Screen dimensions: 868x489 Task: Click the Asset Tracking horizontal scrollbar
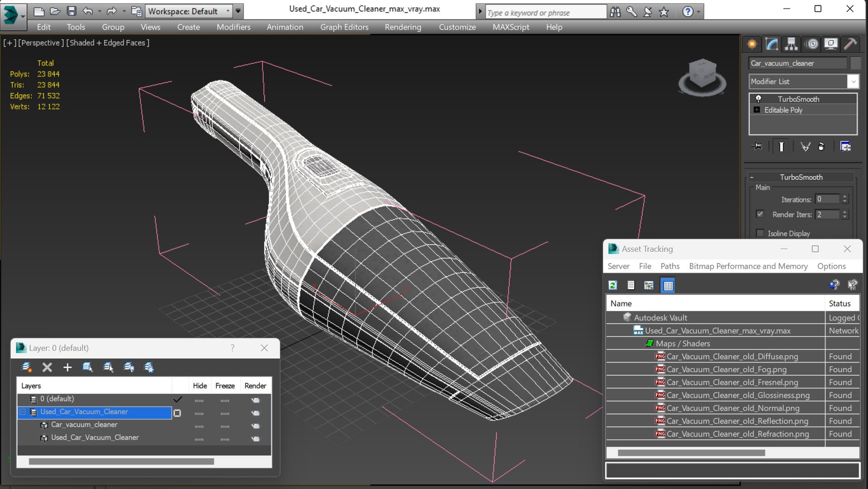(691, 453)
